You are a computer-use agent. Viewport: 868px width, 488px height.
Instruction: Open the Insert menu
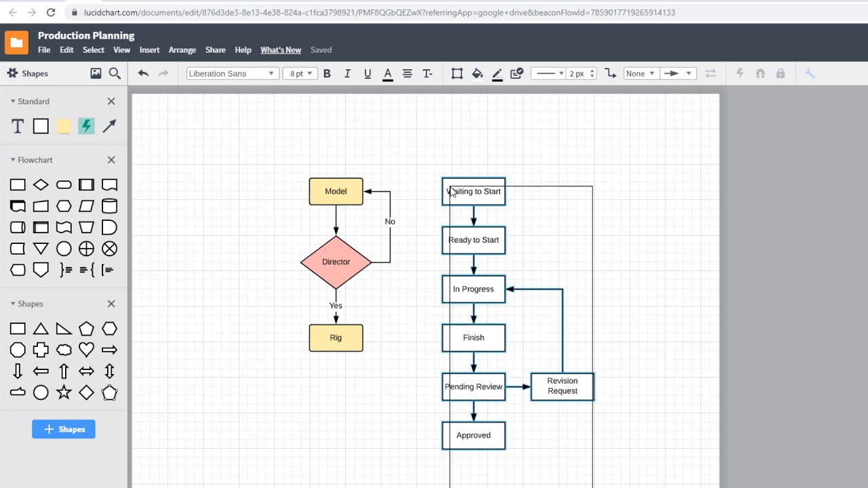coord(149,49)
